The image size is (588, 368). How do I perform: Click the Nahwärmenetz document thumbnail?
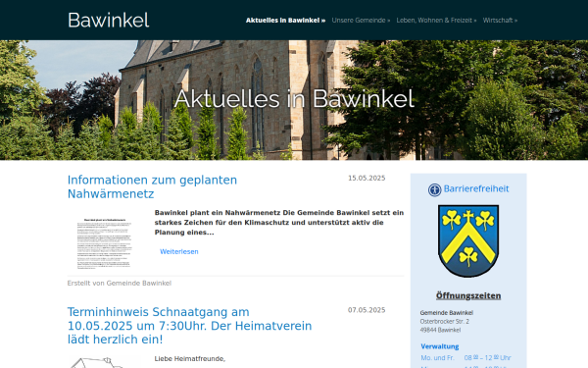pos(105,243)
